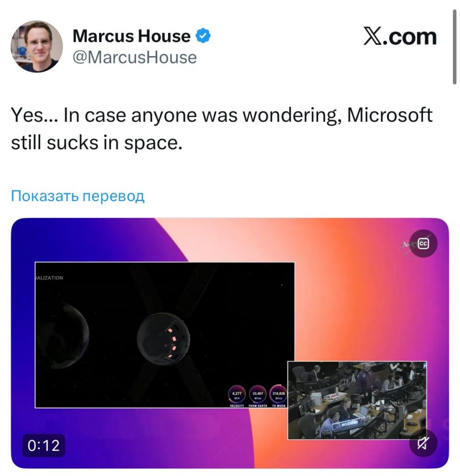This screenshot has height=476, width=460.
Task: Click the 0:12 video duration badge
Action: click(44, 445)
